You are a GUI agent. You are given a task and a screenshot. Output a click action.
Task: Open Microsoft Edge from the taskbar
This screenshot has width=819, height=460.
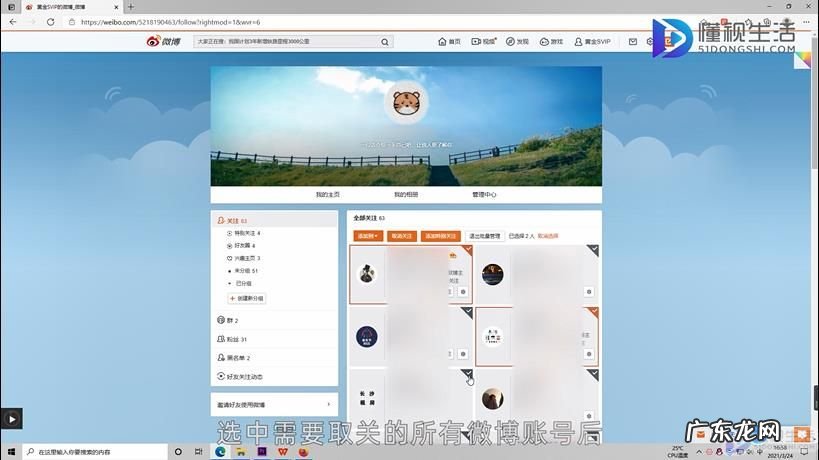pos(220,452)
